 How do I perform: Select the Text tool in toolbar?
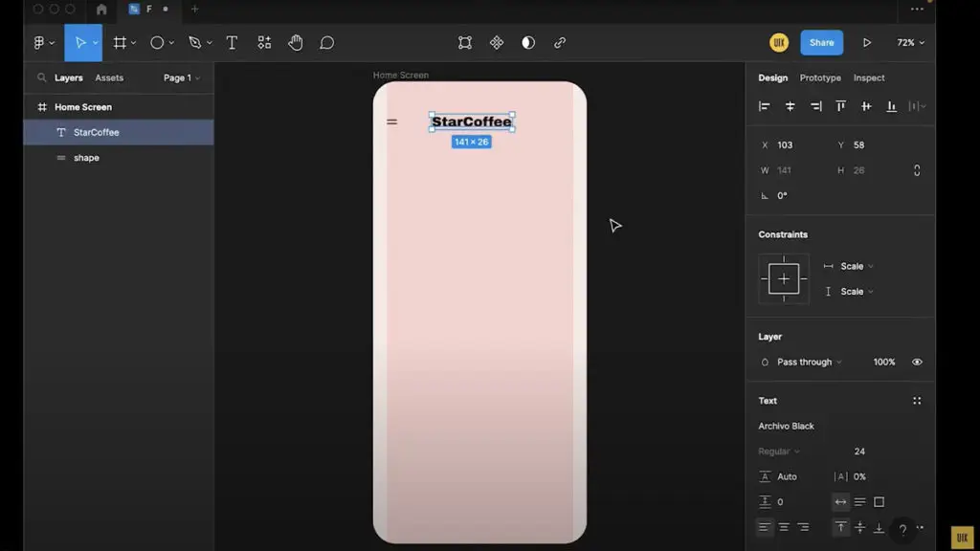point(232,43)
